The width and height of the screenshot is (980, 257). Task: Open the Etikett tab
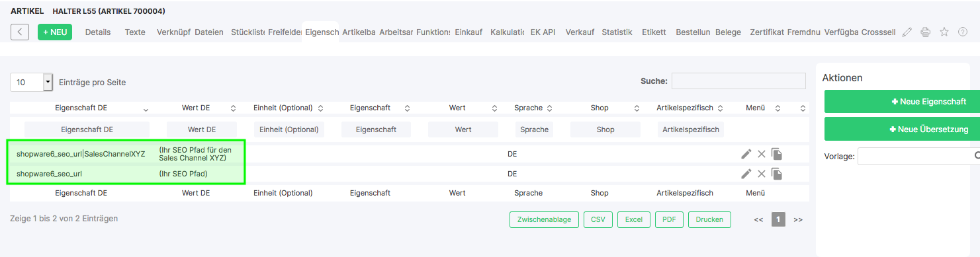[x=654, y=32]
